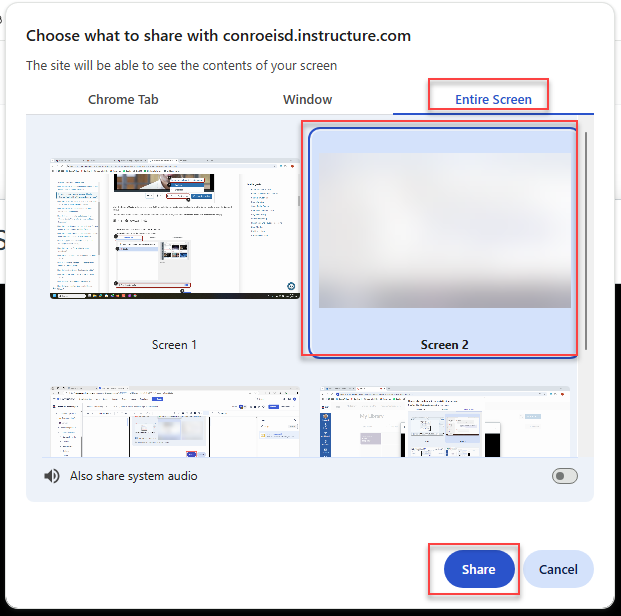Select the blurred Screen 2 preview

(x=444, y=230)
